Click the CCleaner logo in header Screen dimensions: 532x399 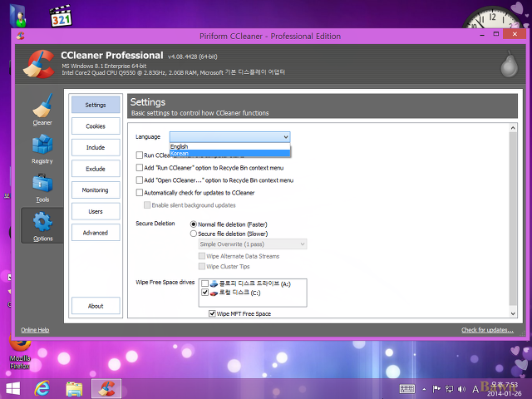[39, 64]
